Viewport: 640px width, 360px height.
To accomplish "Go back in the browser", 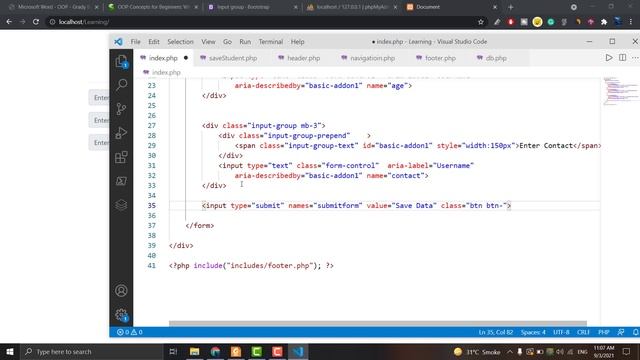I will [9, 22].
